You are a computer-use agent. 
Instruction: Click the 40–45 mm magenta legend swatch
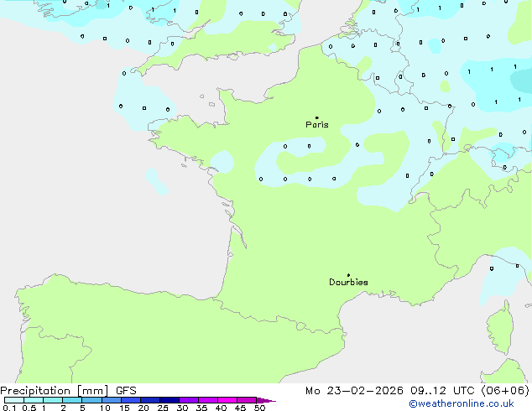click(x=227, y=400)
